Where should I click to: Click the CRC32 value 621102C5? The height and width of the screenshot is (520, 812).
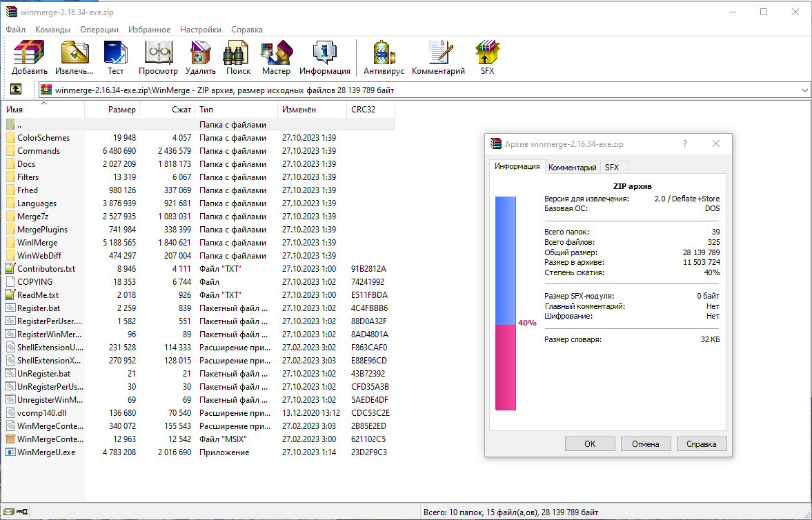click(x=368, y=439)
